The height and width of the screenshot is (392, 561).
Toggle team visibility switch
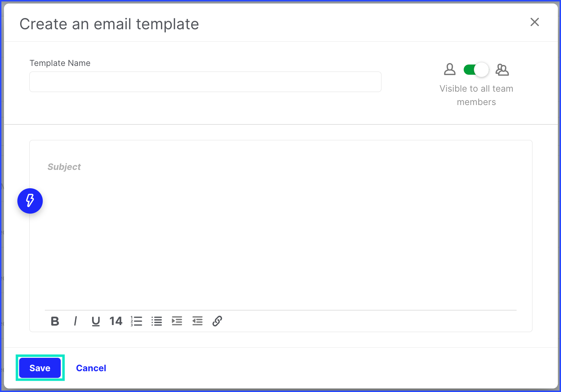(476, 70)
